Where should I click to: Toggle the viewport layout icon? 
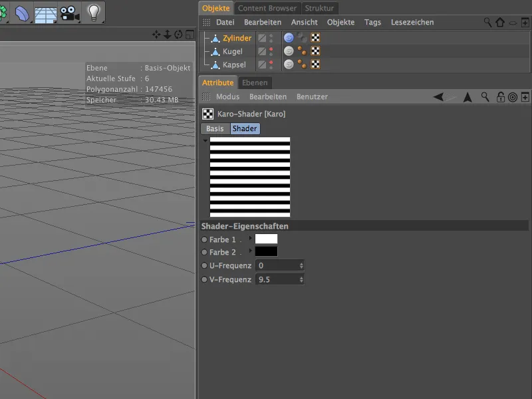point(190,35)
